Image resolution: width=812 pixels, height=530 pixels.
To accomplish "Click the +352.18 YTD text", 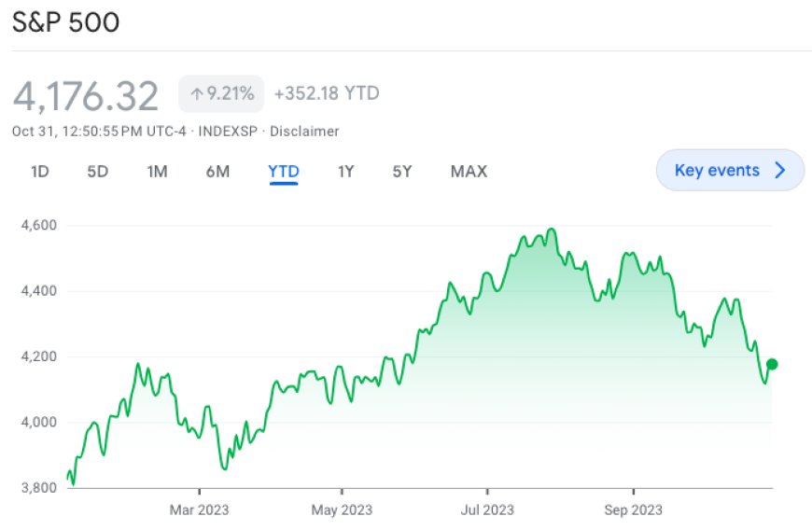I will [x=327, y=93].
